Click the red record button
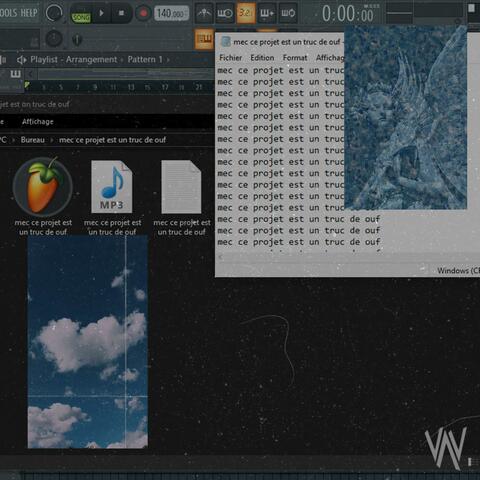This screenshot has height=480, width=480. click(143, 13)
